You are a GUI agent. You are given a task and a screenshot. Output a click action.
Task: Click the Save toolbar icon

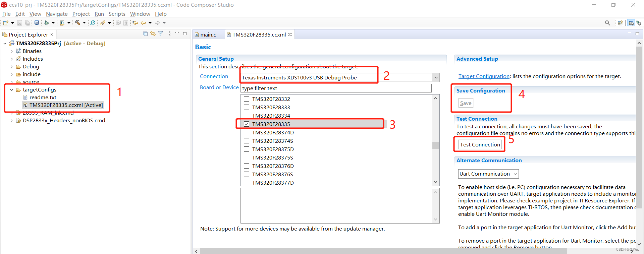(x=19, y=23)
